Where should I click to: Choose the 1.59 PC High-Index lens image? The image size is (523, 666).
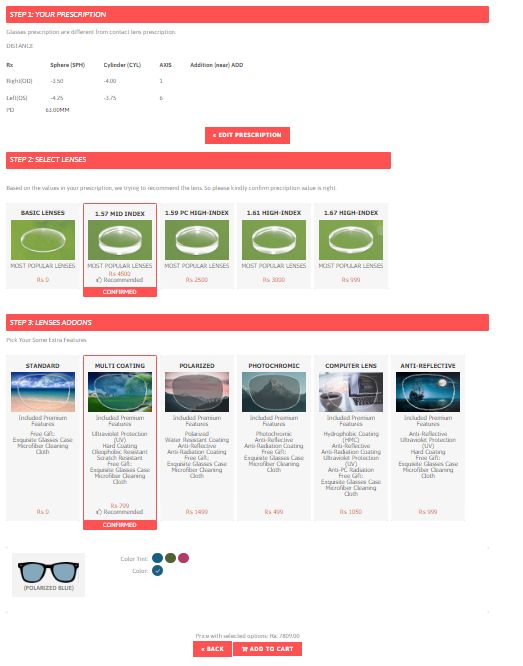[x=197, y=240]
